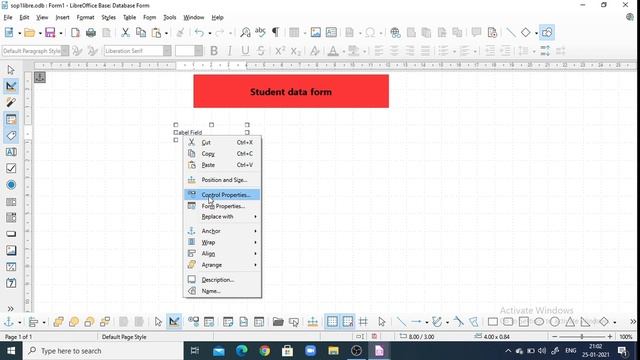Toggle Bold formatting button
This screenshot has width=640, height=360.
pos(214,51)
